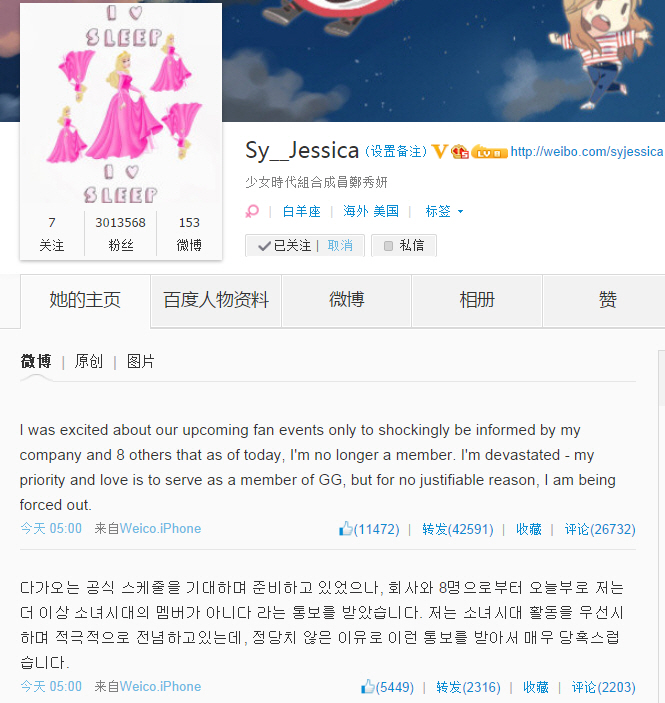
Task: Open the 赞 likes tab
Action: click(x=607, y=300)
